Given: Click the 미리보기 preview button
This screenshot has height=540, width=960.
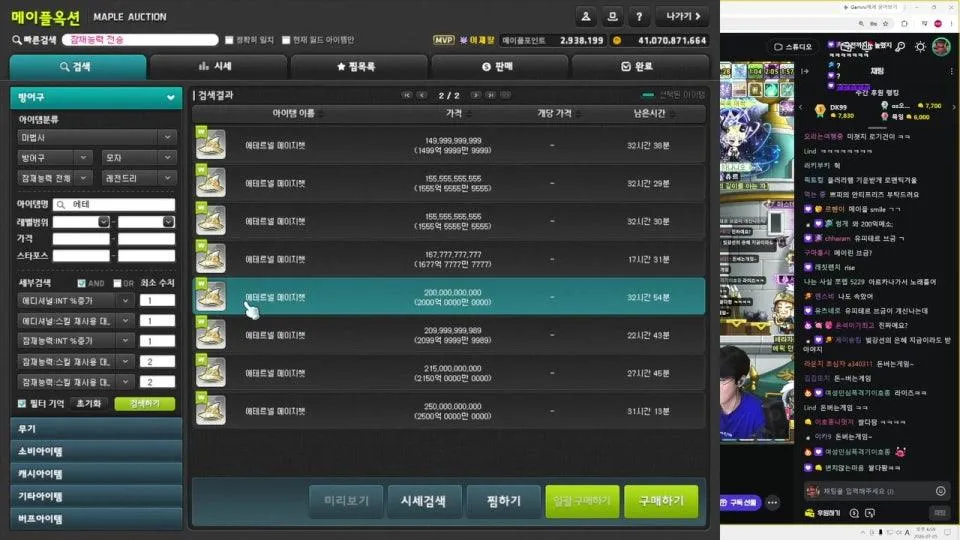Looking at the screenshot, I should (x=346, y=501).
